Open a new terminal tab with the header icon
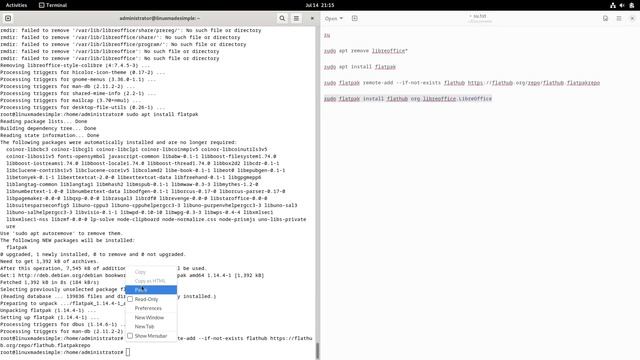 pos(8,18)
